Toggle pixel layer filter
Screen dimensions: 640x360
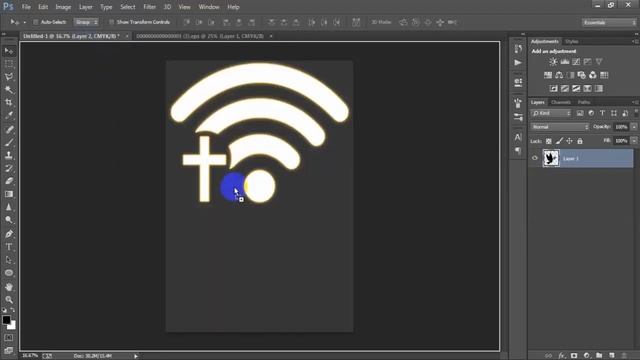point(580,113)
